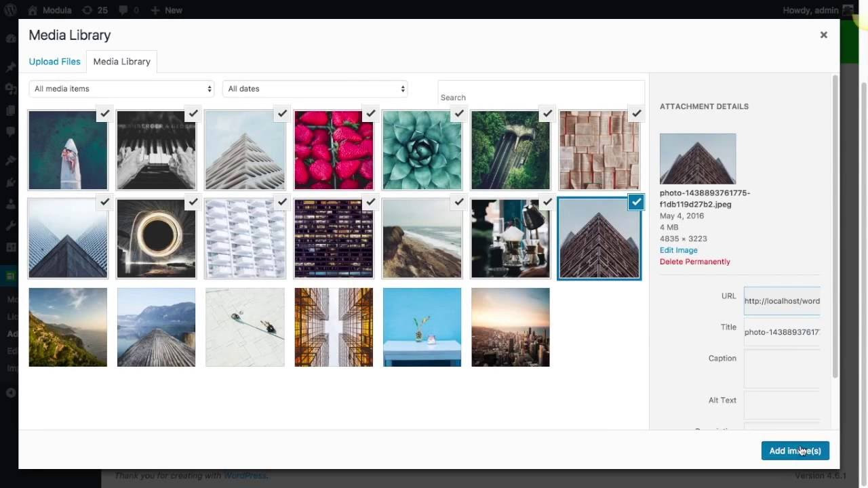This screenshot has height=488, width=868.
Task: Uncheck the teal succulent image
Action: [458, 114]
